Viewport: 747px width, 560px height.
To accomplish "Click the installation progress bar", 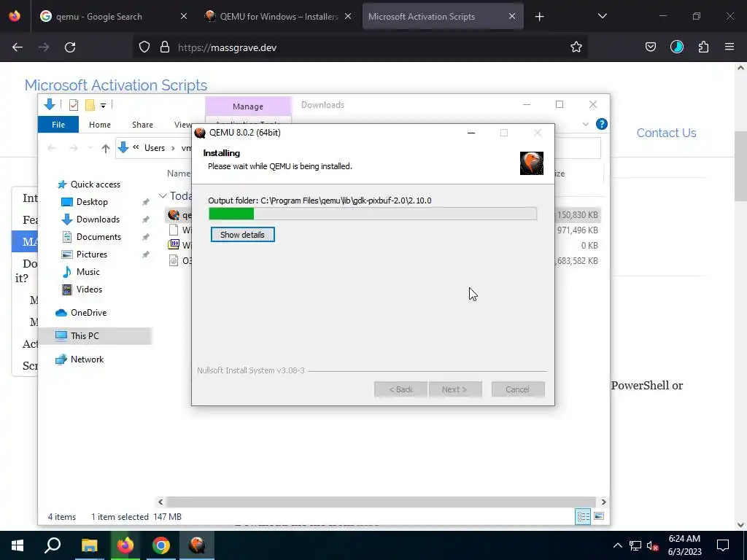I will tap(373, 214).
